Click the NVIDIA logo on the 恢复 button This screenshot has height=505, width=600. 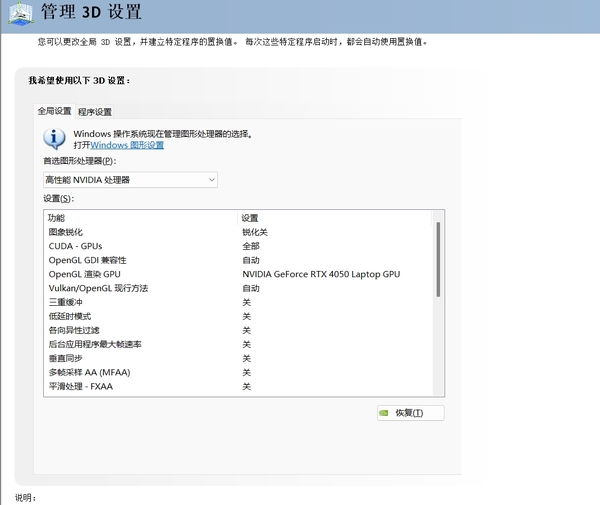384,413
